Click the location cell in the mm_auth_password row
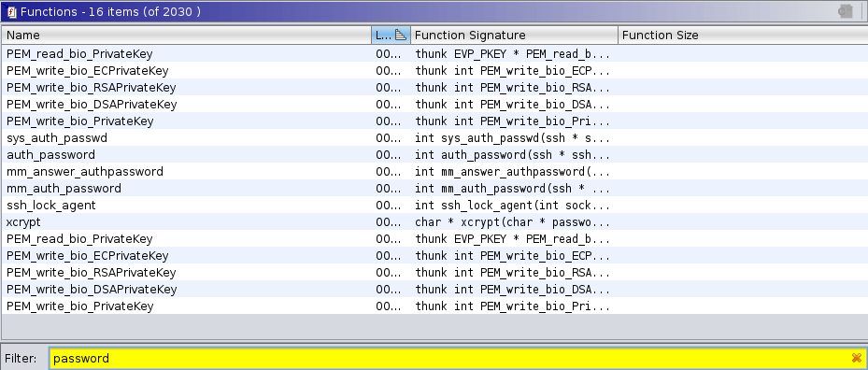The width and height of the screenshot is (868, 370). pyautogui.click(x=390, y=189)
